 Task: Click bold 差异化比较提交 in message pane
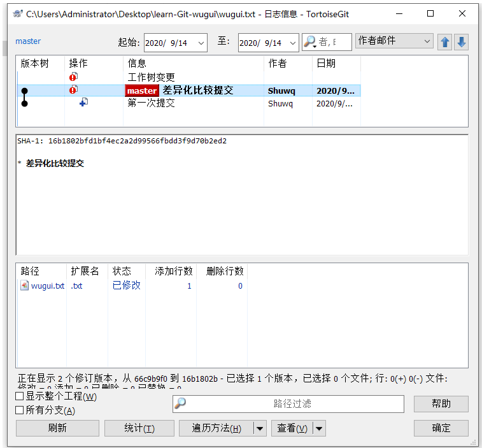coord(55,163)
